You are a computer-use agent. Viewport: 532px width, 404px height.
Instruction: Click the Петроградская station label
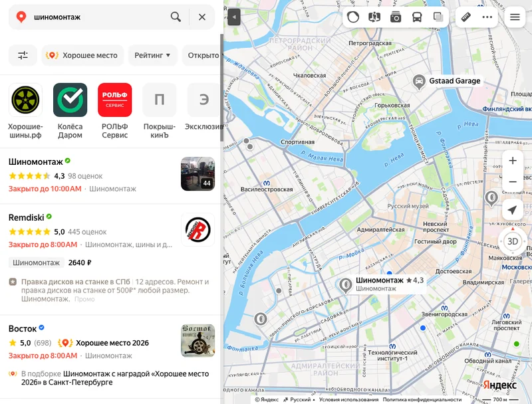click(370, 43)
